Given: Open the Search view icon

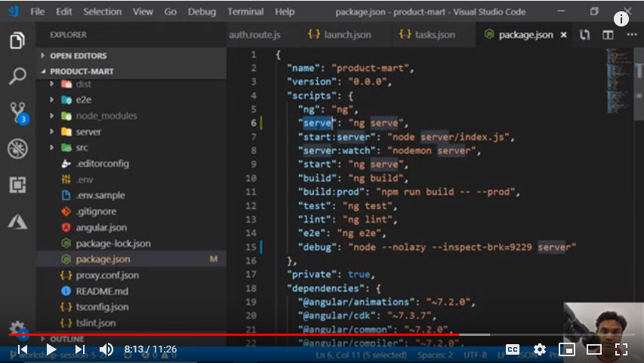Looking at the screenshot, I should (17, 76).
